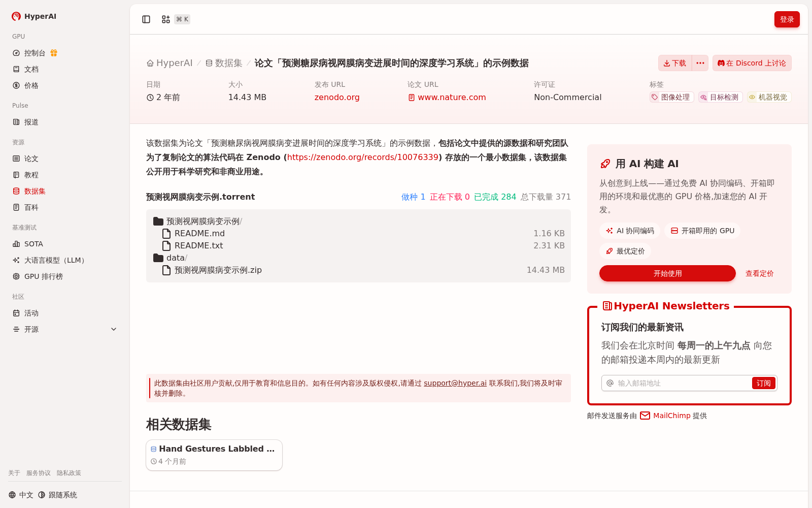Click 数据集 in the breadcrumb
The width and height of the screenshot is (812, 508).
[228, 63]
